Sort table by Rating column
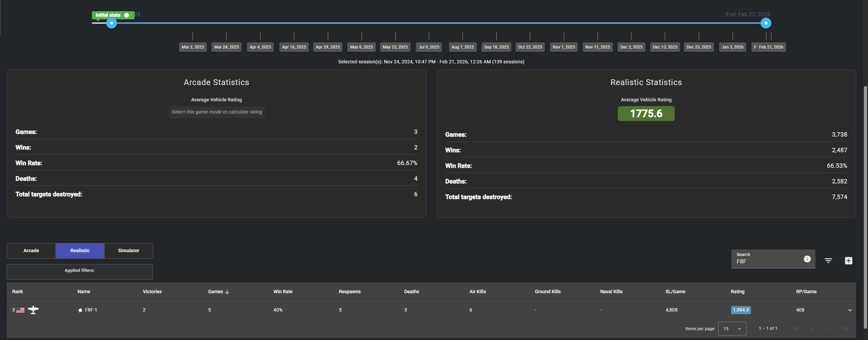Screen dimensions: 868x340 pos(737,292)
